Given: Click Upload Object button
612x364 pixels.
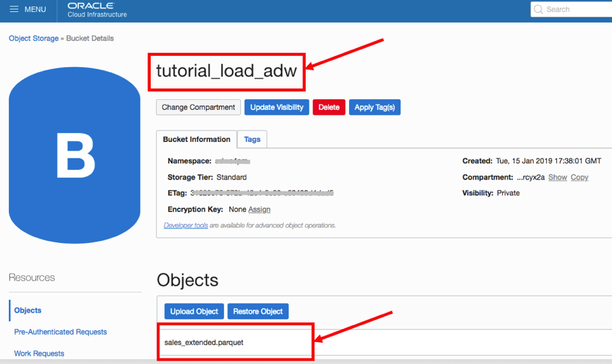Looking at the screenshot, I should [x=194, y=311].
